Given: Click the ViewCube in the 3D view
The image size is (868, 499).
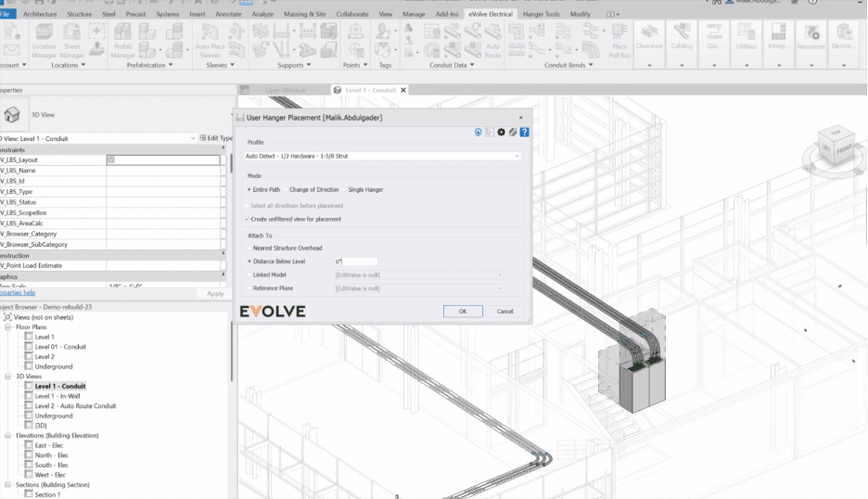Looking at the screenshot, I should tap(836, 147).
